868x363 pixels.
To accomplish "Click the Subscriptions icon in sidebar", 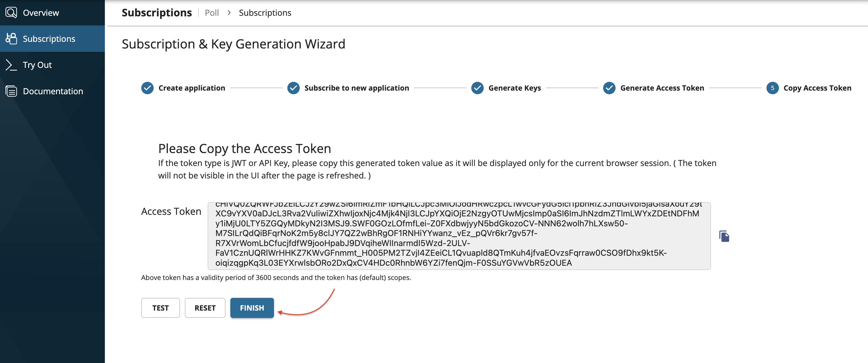I will (11, 39).
